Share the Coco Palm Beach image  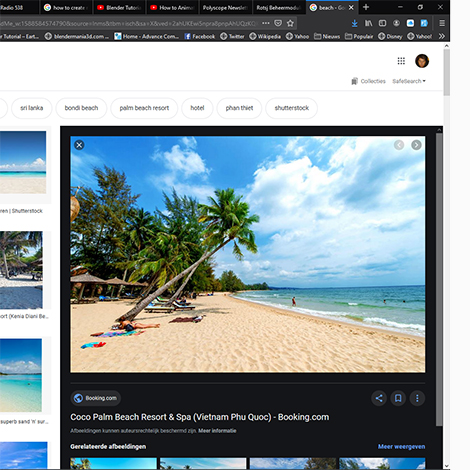coord(379,398)
